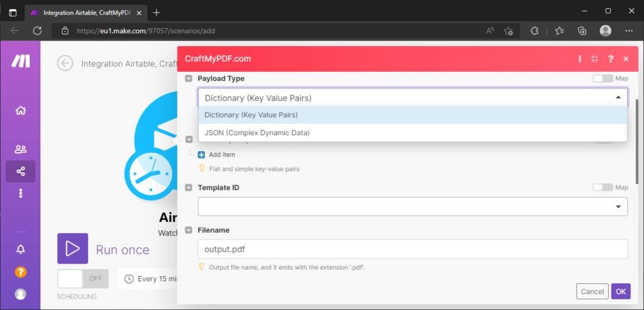Open the Make home icon in sidebar
Image resolution: width=644 pixels, height=310 pixels.
click(x=21, y=110)
